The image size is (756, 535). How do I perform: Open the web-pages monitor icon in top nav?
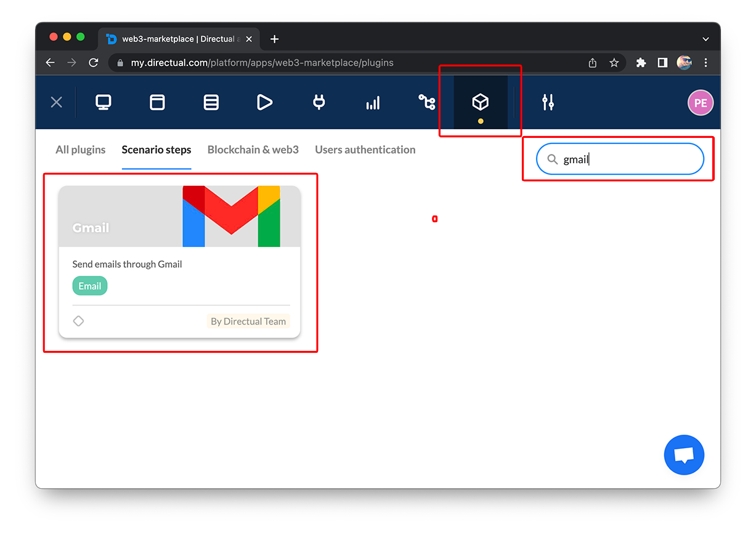click(x=104, y=102)
